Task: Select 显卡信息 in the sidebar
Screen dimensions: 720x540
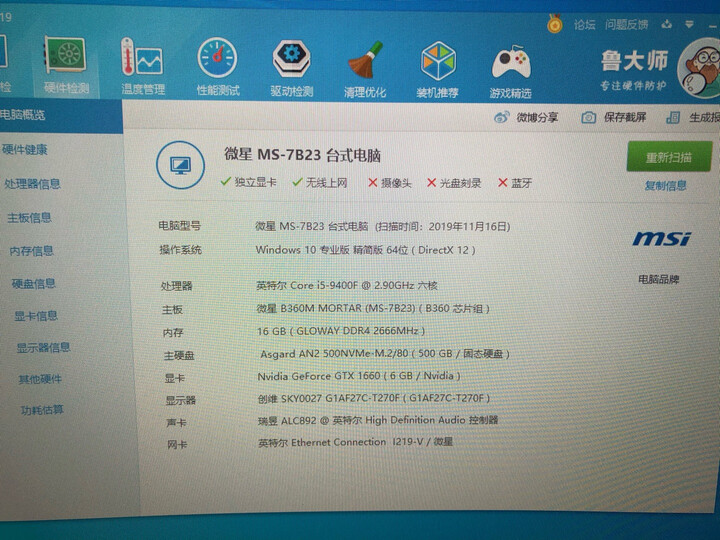Action: point(36,316)
